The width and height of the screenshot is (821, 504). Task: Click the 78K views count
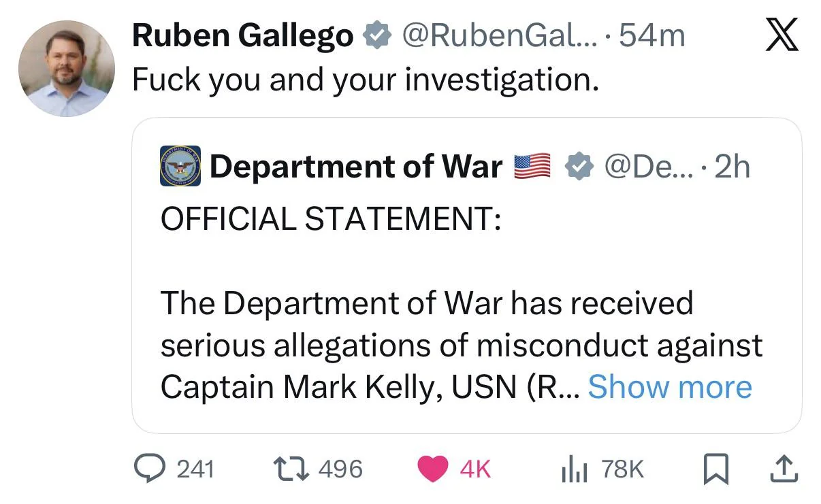pos(622,469)
